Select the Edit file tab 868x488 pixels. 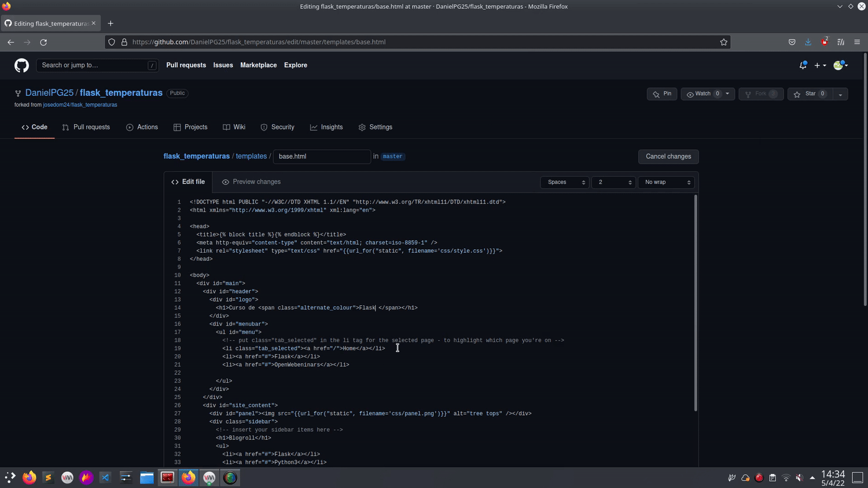coord(188,182)
